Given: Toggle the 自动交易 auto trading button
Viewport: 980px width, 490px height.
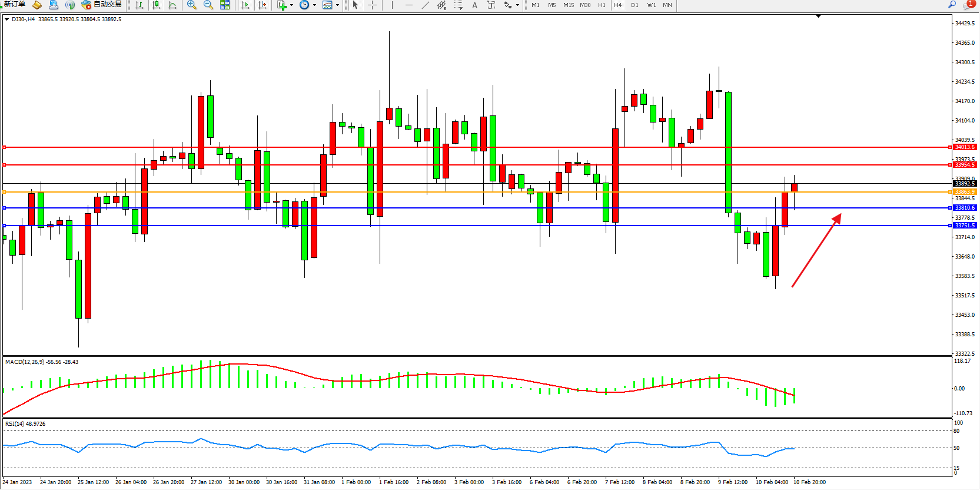Looking at the screenshot, I should pyautogui.click(x=101, y=5).
